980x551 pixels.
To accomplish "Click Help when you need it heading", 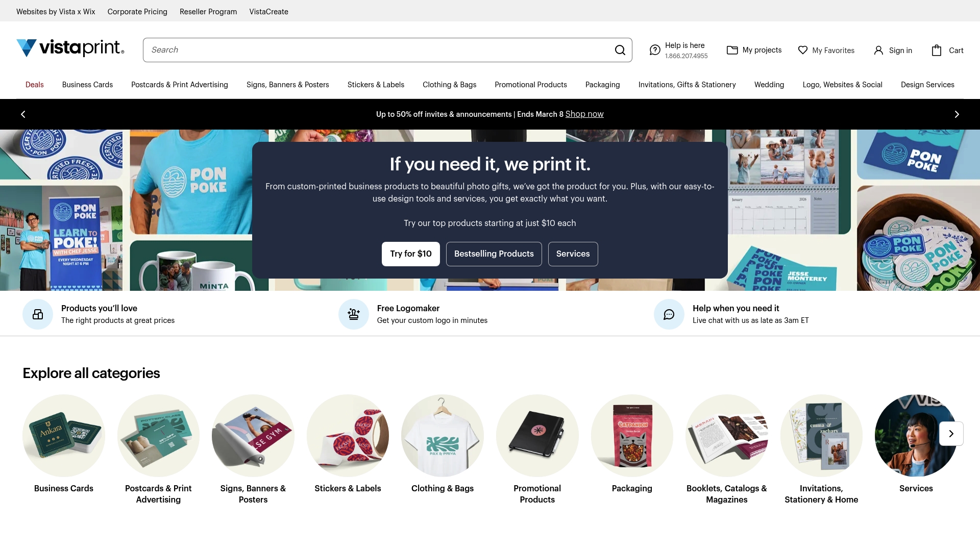I will pos(736,308).
